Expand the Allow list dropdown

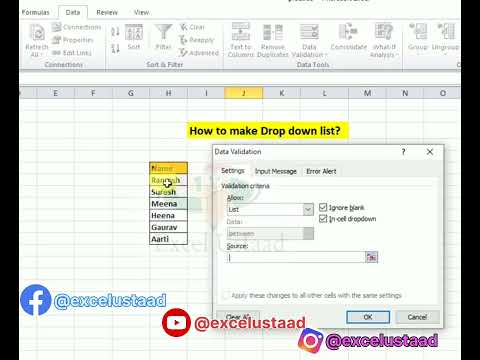pos(308,209)
